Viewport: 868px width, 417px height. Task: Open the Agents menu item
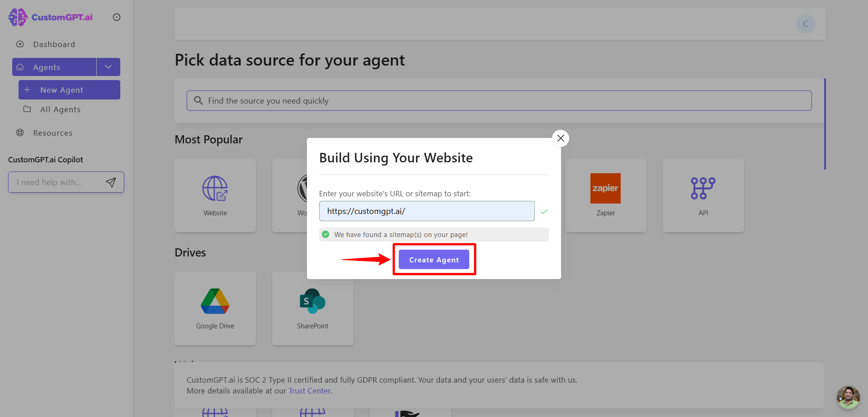pos(54,67)
